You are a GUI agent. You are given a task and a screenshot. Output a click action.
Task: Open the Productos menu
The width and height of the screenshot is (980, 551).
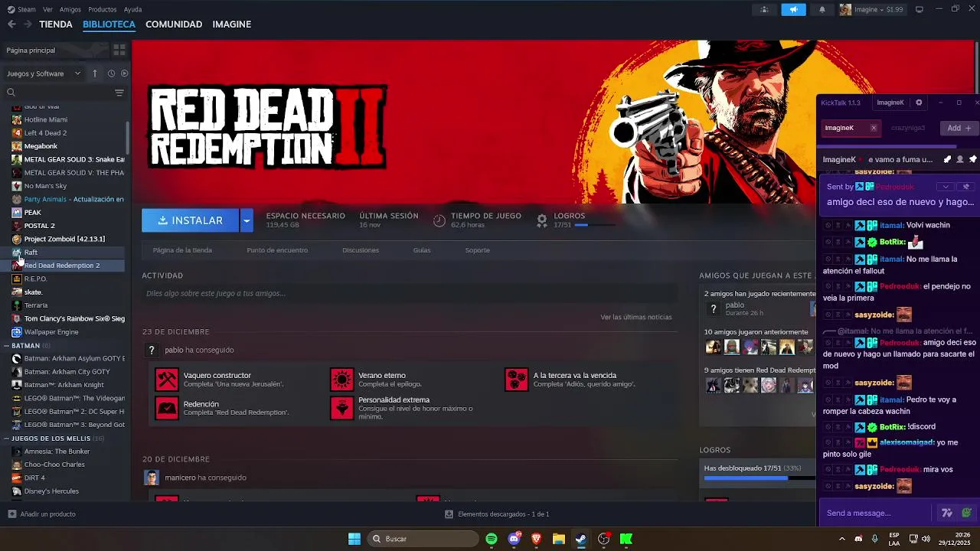[x=103, y=9]
